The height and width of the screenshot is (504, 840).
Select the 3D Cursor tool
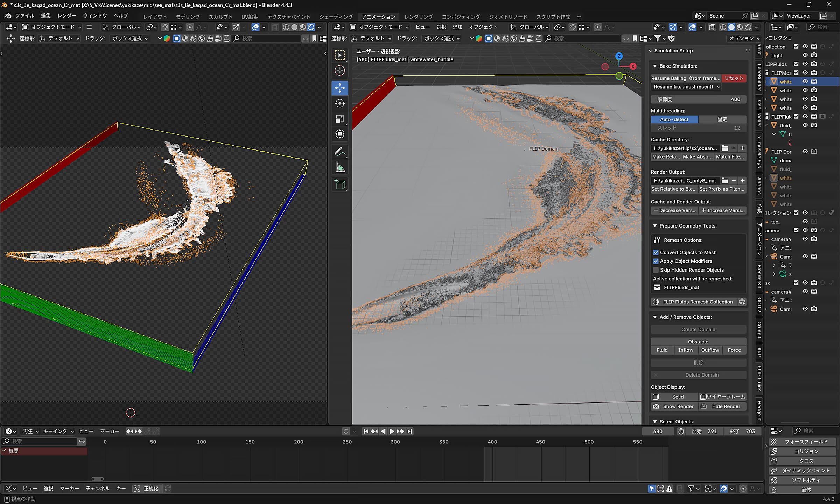[339, 71]
